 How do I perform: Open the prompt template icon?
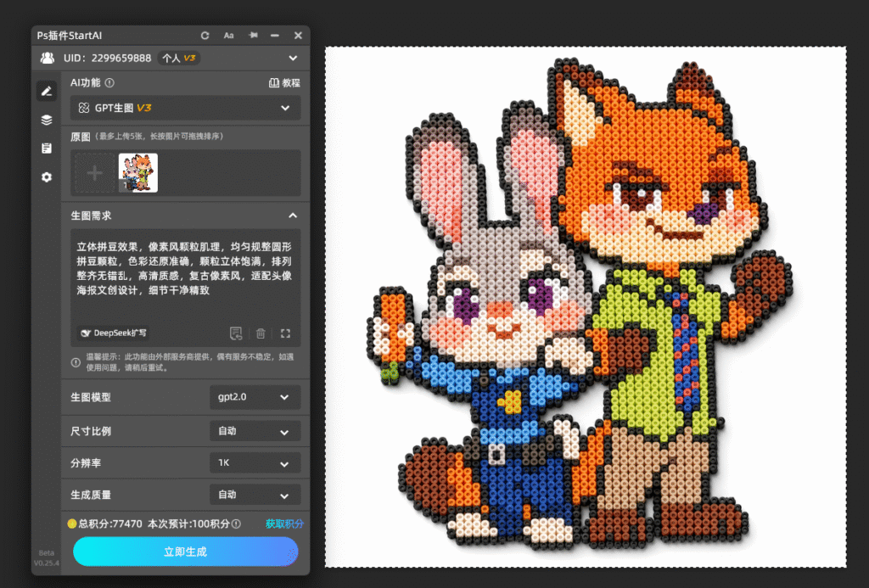pos(236,333)
